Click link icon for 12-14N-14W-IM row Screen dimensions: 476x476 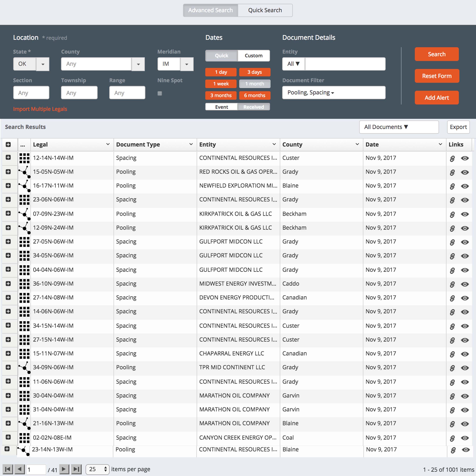pyautogui.click(x=452, y=158)
